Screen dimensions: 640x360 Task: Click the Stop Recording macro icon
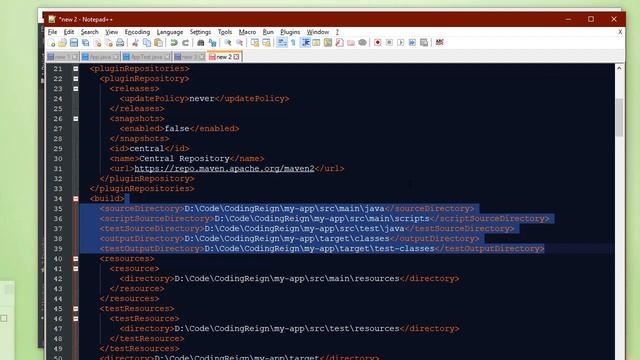coord(389,43)
